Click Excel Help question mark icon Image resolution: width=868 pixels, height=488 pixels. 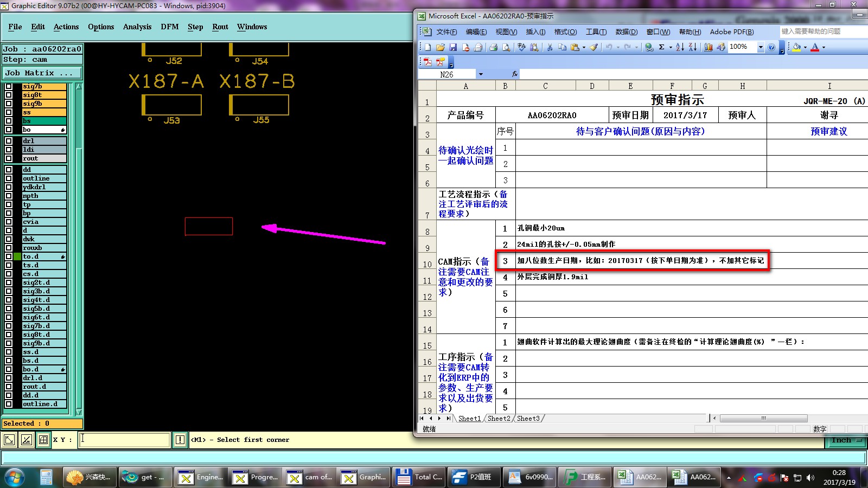click(x=771, y=47)
